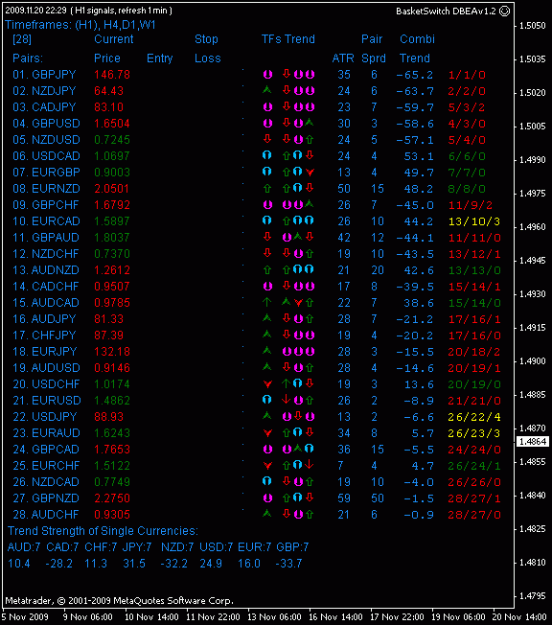Click the 1.5050 price axis label

coord(532,26)
